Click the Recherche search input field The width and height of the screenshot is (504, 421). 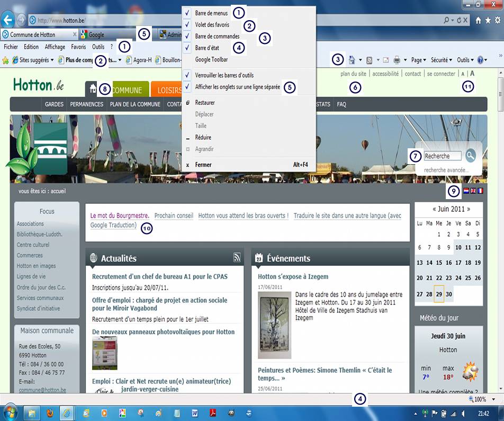point(442,156)
